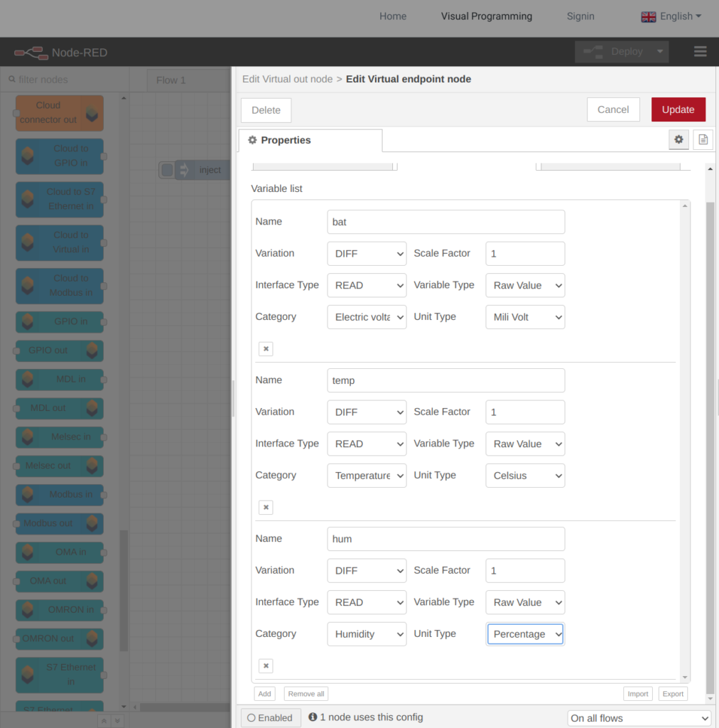This screenshot has width=719, height=728.
Task: Open Visual Programming menu item
Action: (x=486, y=16)
